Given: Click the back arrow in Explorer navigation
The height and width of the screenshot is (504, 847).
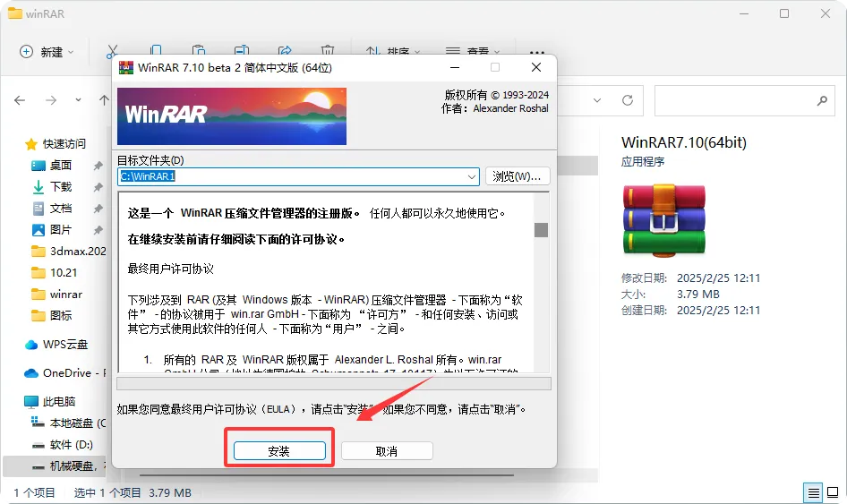Looking at the screenshot, I should point(20,100).
